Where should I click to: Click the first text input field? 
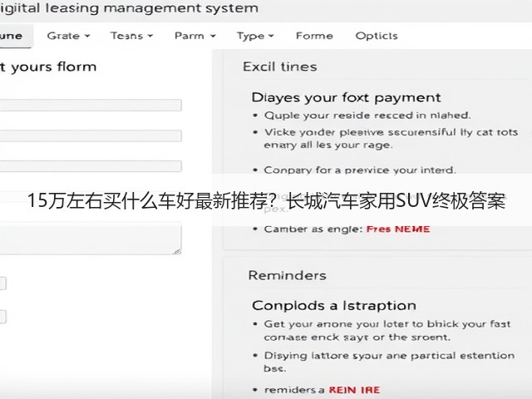tap(91, 106)
